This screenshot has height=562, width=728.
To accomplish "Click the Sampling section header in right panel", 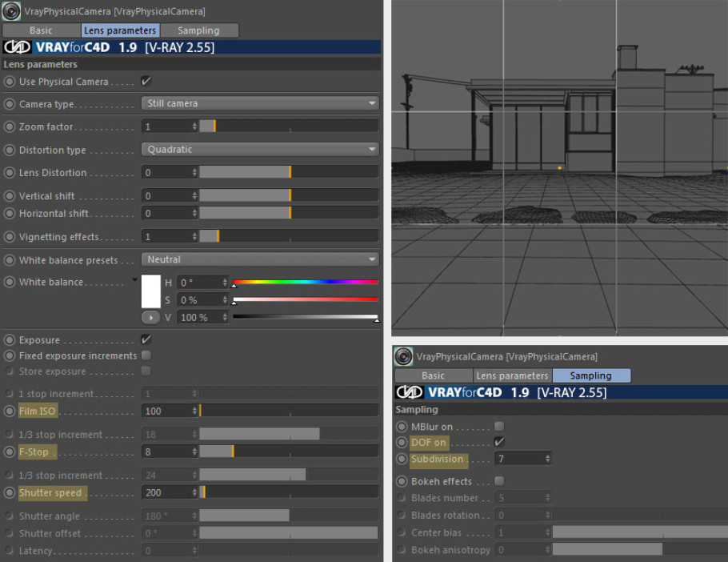I will pos(561,410).
